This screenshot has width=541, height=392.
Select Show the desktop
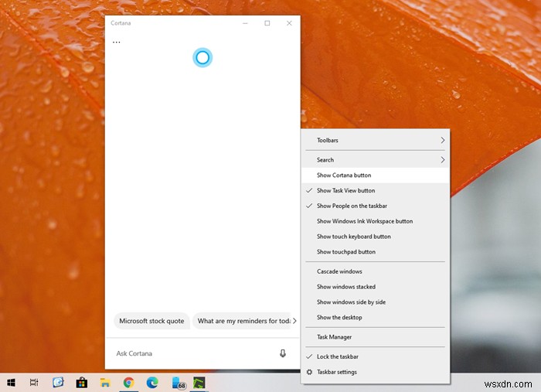pyautogui.click(x=376, y=318)
